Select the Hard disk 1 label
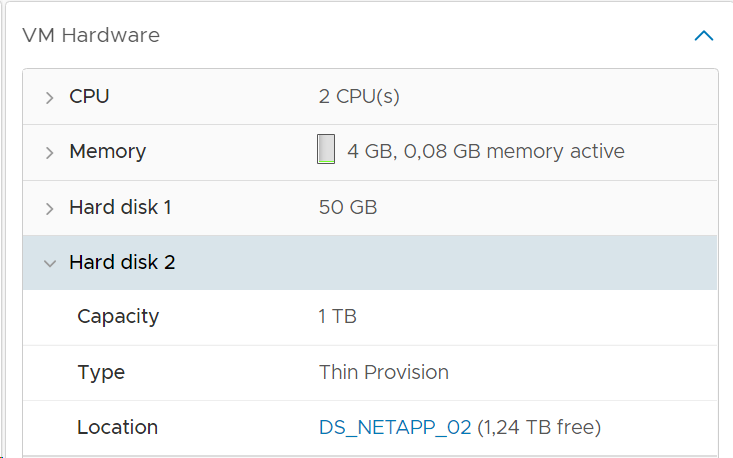The image size is (733, 458). pyautogui.click(x=121, y=208)
